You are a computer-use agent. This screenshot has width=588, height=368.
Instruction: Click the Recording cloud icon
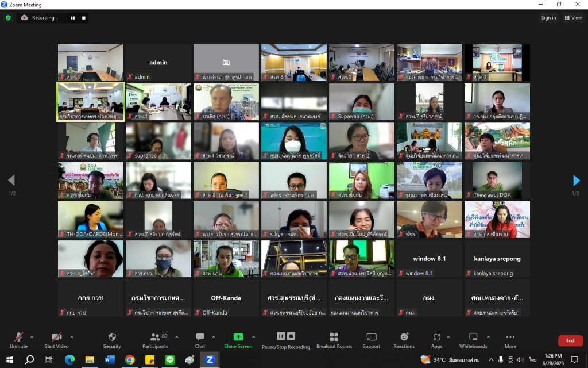(24, 18)
